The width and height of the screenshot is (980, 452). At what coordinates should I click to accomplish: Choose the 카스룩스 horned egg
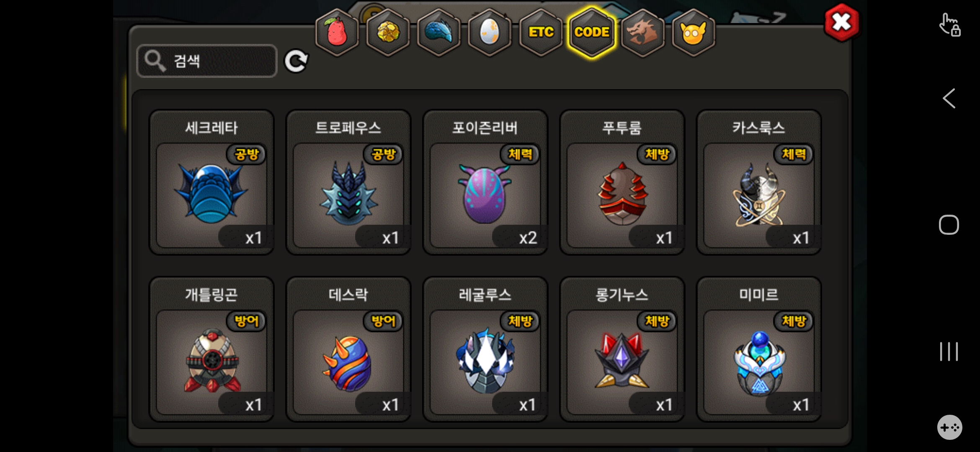tap(759, 182)
